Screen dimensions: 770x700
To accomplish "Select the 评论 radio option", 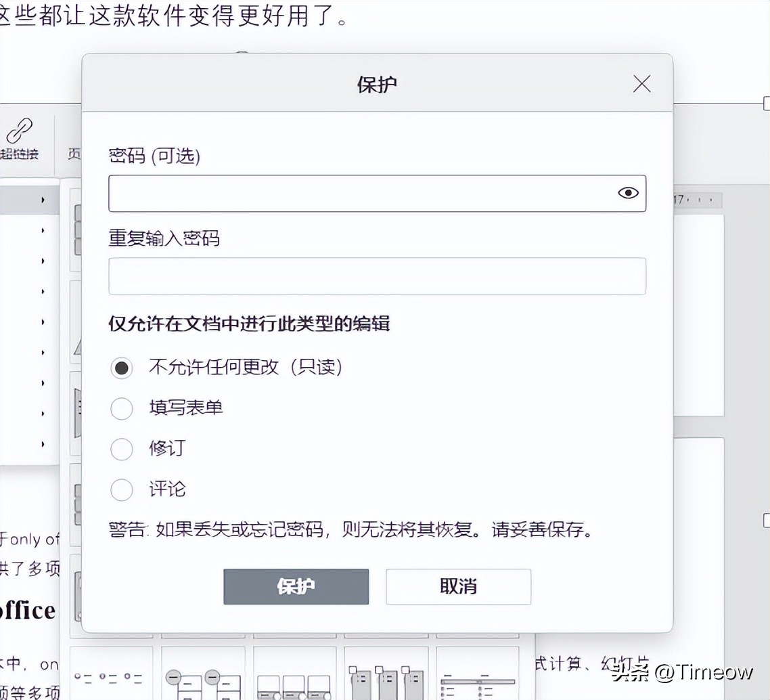I will (x=122, y=489).
